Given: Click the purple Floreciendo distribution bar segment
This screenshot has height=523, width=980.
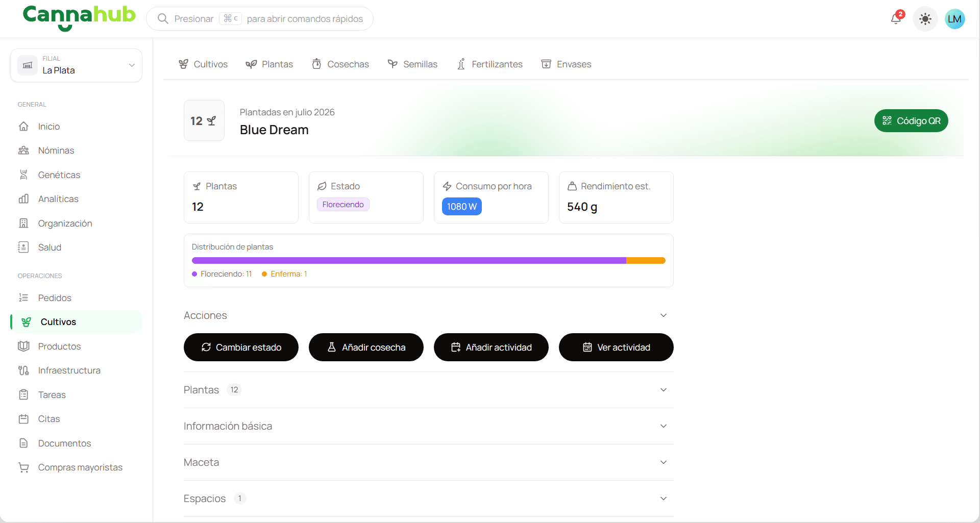Looking at the screenshot, I should [x=409, y=261].
